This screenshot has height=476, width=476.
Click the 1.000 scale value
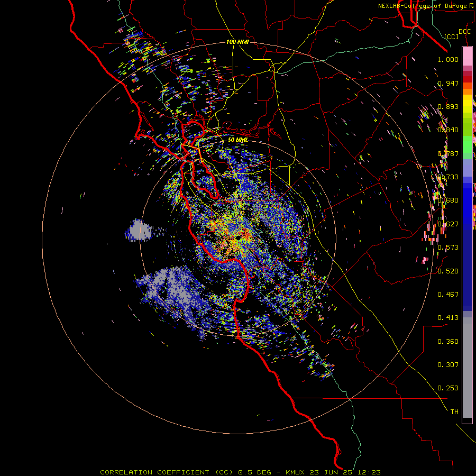click(x=448, y=59)
